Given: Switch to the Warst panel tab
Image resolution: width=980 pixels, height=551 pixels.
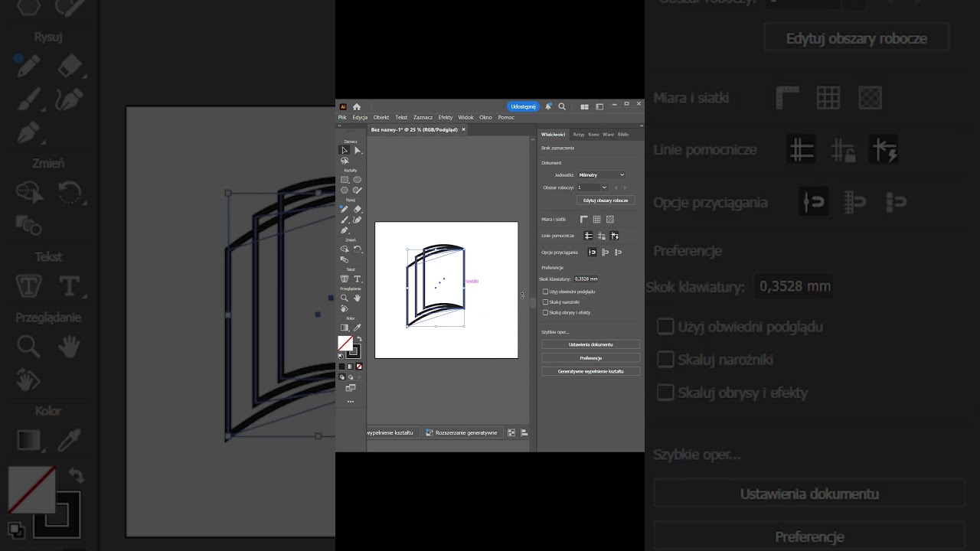Looking at the screenshot, I should click(609, 135).
